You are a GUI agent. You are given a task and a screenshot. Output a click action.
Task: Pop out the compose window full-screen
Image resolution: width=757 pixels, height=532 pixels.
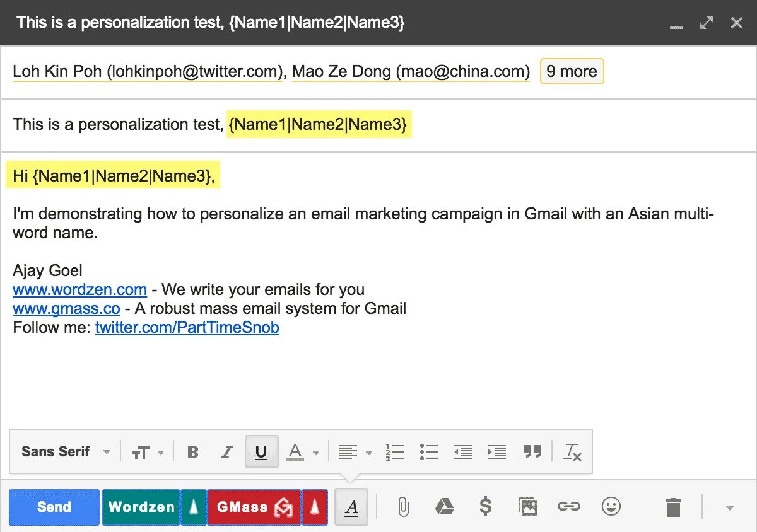pos(707,23)
